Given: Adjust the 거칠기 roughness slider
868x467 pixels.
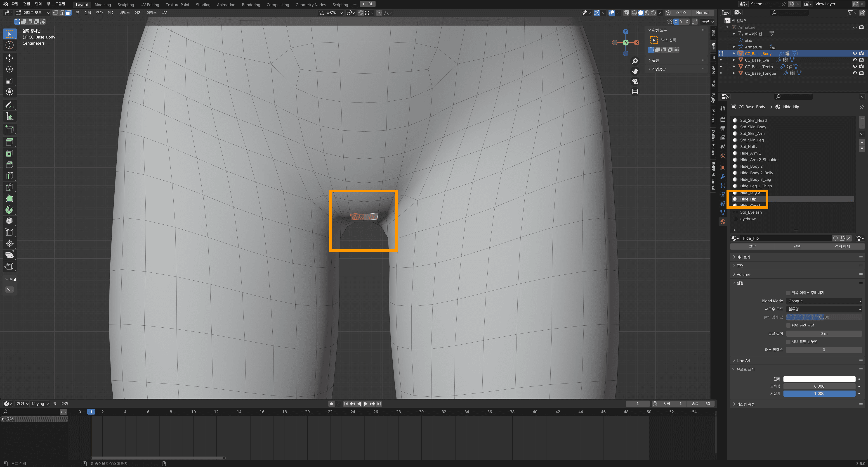Looking at the screenshot, I should [819, 393].
